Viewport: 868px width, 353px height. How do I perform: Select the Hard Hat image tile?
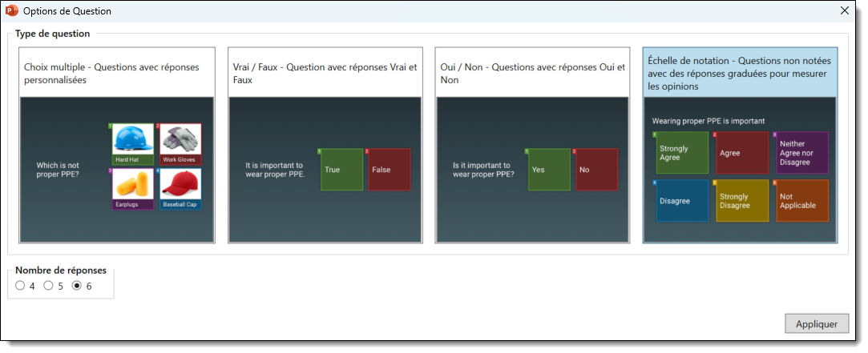click(132, 144)
